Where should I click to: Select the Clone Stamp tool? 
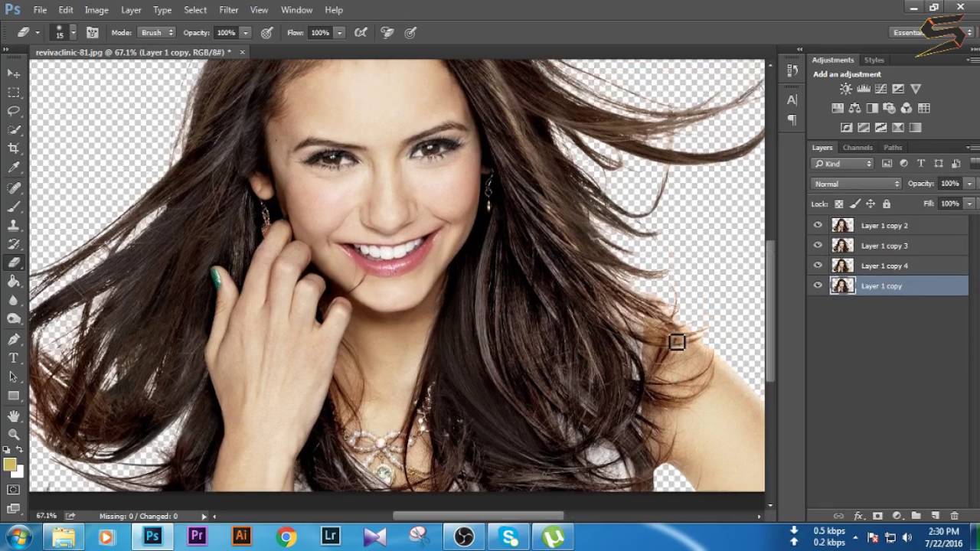tap(14, 226)
